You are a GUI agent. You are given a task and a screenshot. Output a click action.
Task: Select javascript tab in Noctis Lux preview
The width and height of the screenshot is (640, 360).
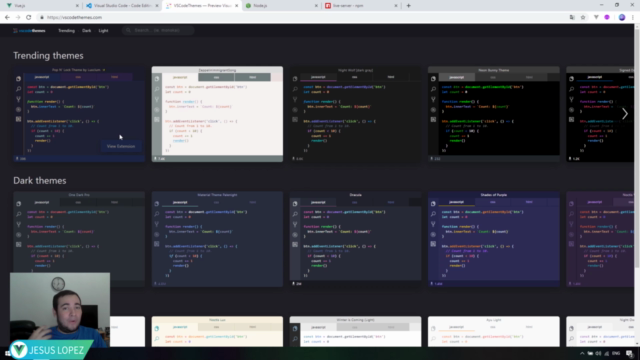[x=180, y=327]
